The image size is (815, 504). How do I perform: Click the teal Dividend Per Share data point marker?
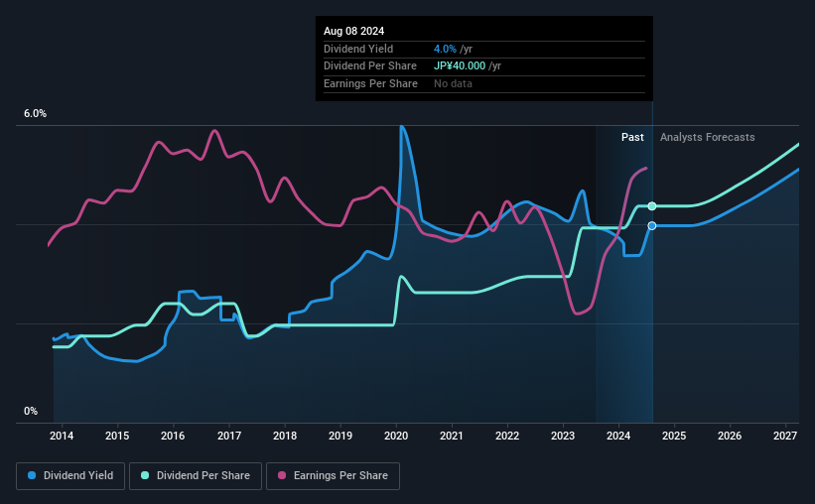click(x=652, y=206)
